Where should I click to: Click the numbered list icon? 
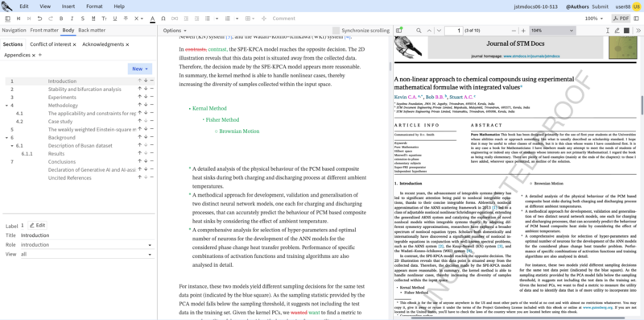click(228, 19)
